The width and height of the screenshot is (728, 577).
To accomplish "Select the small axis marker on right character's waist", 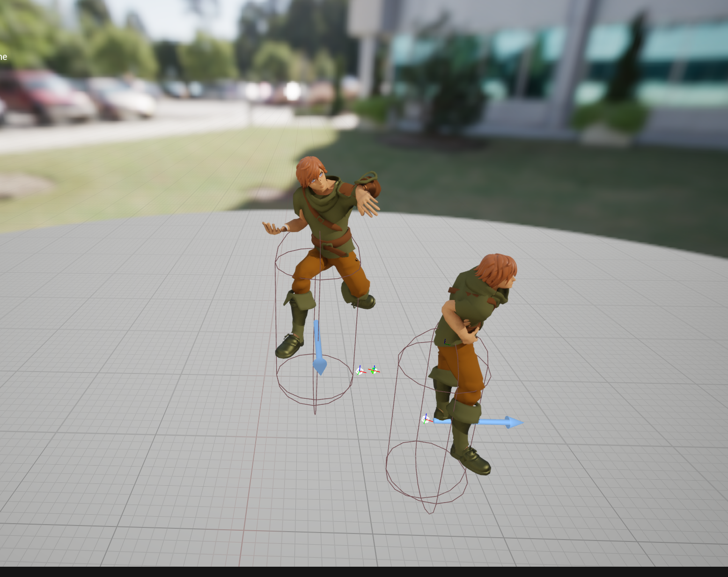I will tap(446, 343).
